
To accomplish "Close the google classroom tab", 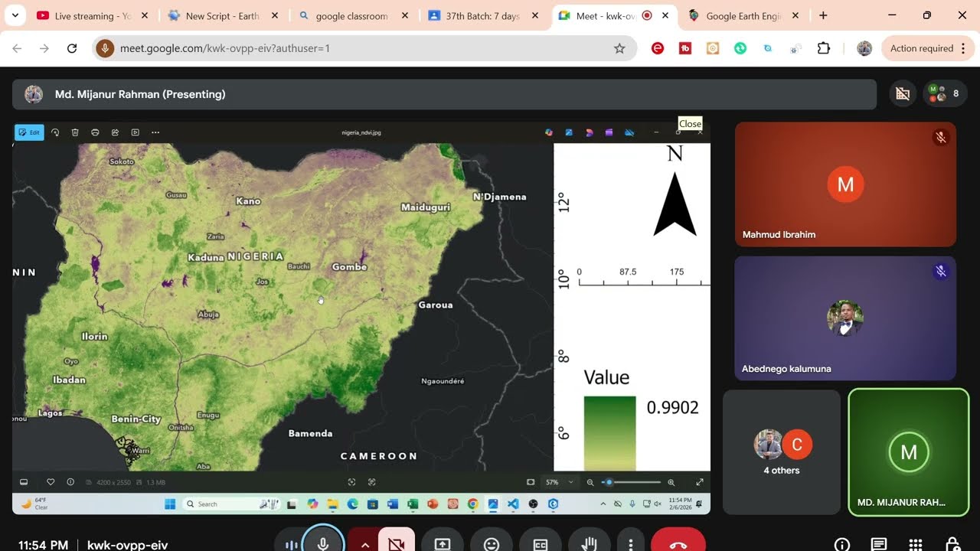I will (404, 15).
